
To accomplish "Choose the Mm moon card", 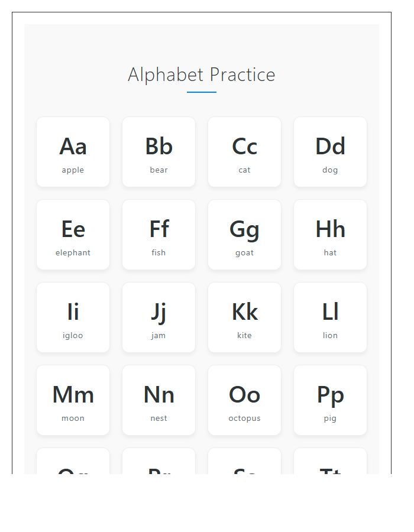I will (x=73, y=400).
